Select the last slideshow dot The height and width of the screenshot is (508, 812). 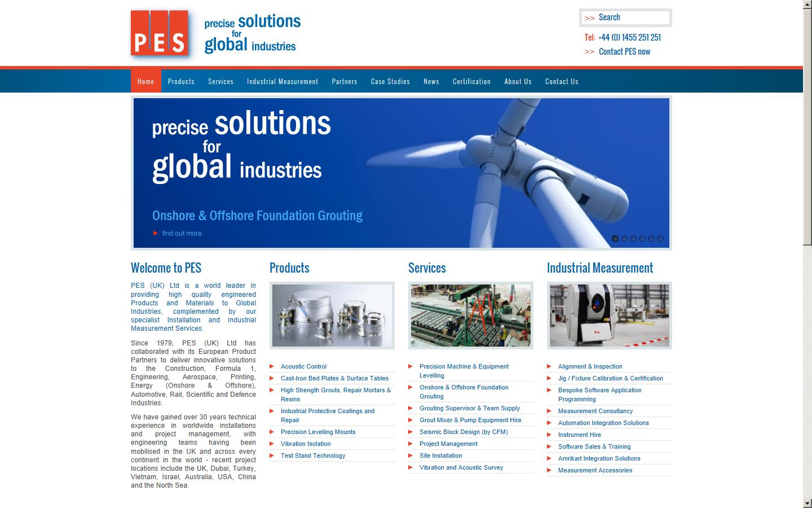[x=660, y=239]
